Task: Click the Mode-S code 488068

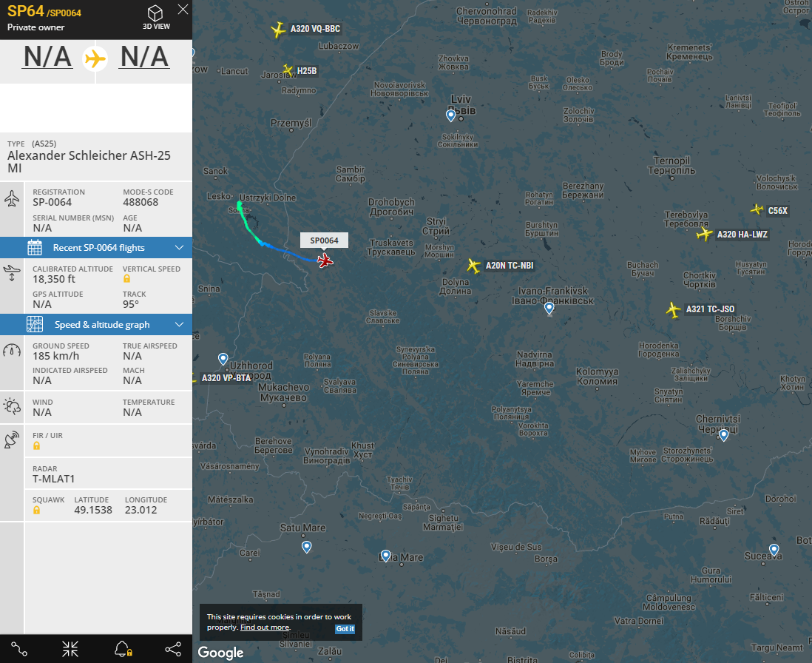Action: [141, 203]
